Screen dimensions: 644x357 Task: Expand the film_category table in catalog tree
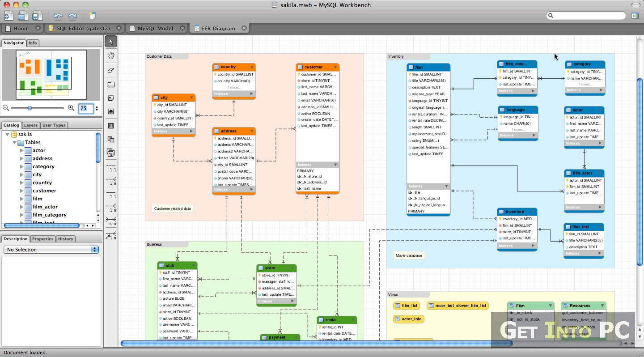(21, 215)
